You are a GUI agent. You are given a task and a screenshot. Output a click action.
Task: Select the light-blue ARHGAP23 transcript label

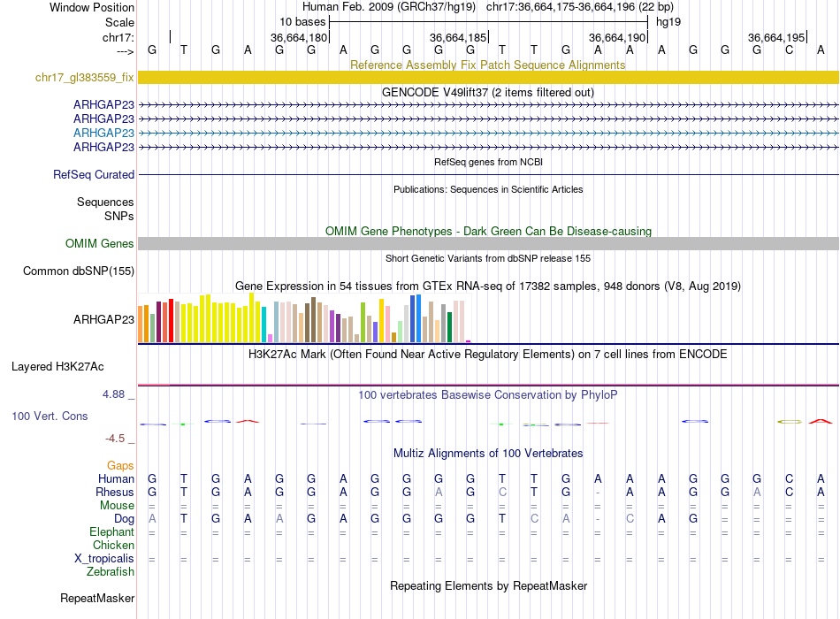103,133
